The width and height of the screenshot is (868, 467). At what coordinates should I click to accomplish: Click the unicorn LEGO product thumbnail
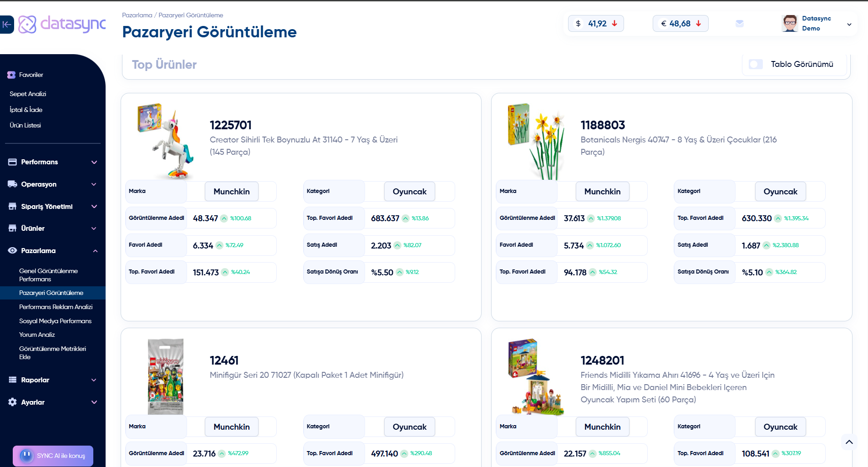tap(166, 141)
